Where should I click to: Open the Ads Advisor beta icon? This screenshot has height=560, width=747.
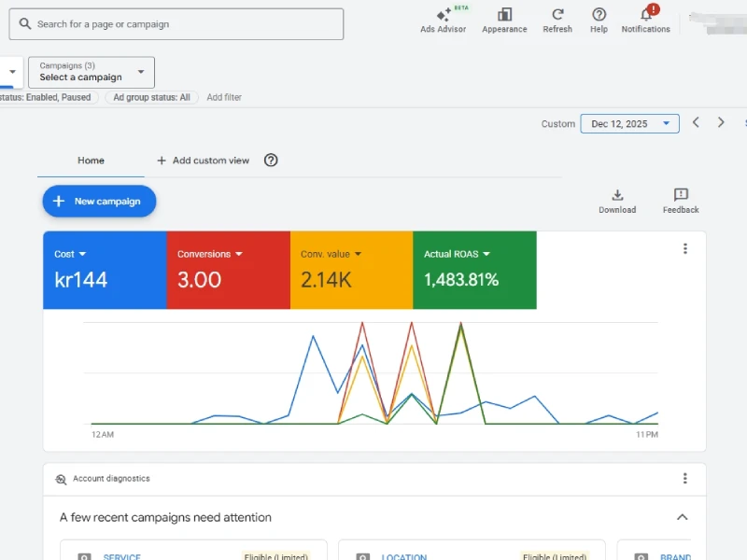click(443, 16)
